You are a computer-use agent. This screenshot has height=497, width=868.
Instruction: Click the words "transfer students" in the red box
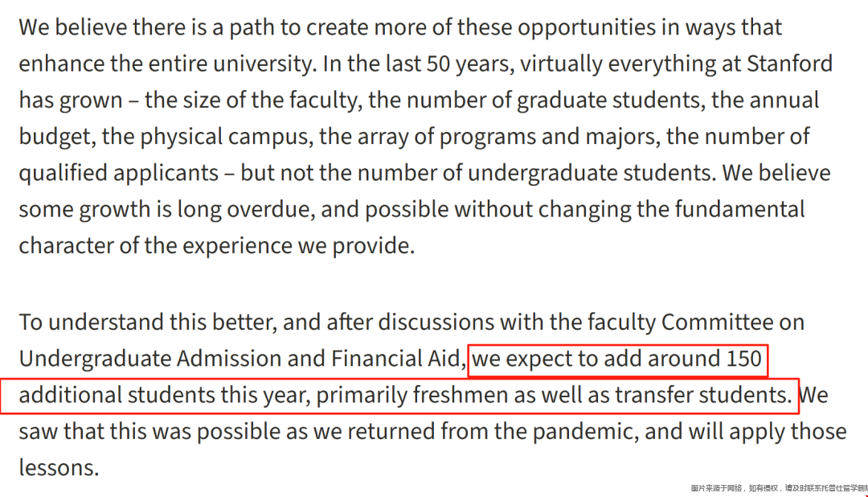[x=702, y=396]
